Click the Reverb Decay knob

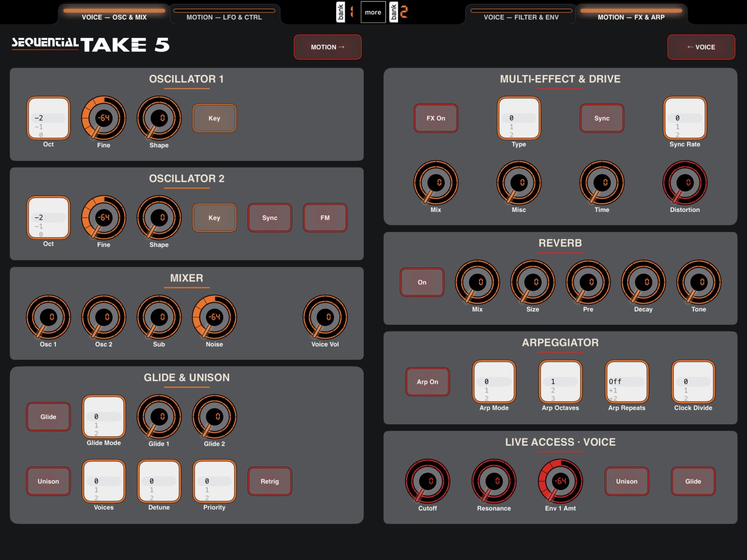pyautogui.click(x=643, y=282)
